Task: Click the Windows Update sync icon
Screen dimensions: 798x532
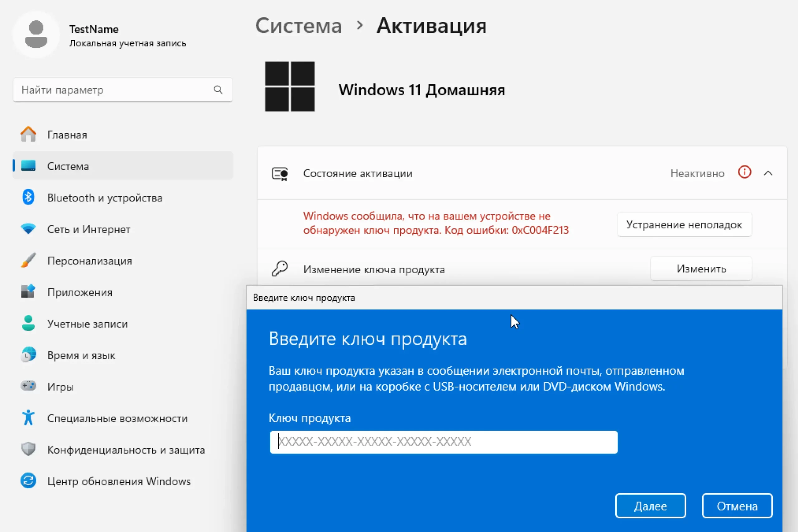Action: [x=28, y=481]
